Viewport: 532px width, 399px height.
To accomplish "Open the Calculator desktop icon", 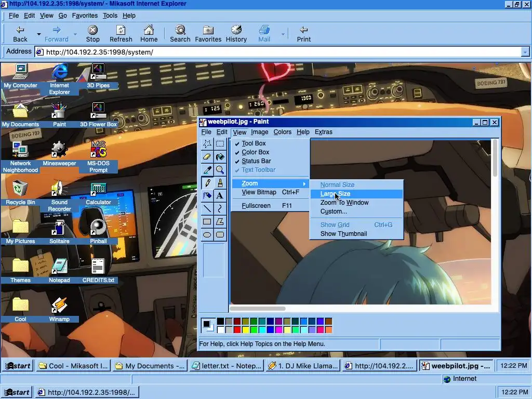I will click(x=98, y=193).
